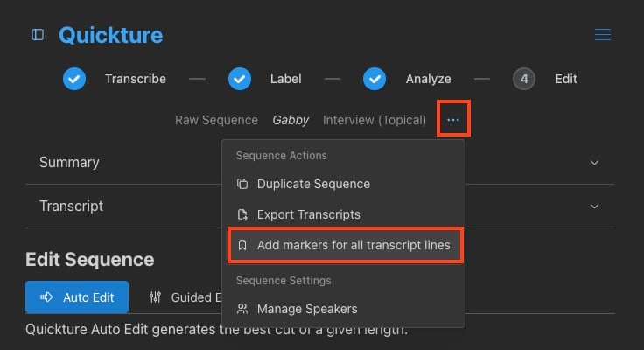Open the three-dot sequence actions menu
This screenshot has height=350, width=644.
[453, 120]
